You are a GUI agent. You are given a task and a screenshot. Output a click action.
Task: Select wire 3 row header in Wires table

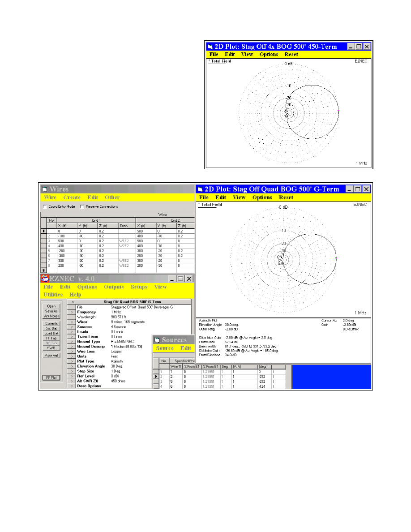tap(43, 241)
